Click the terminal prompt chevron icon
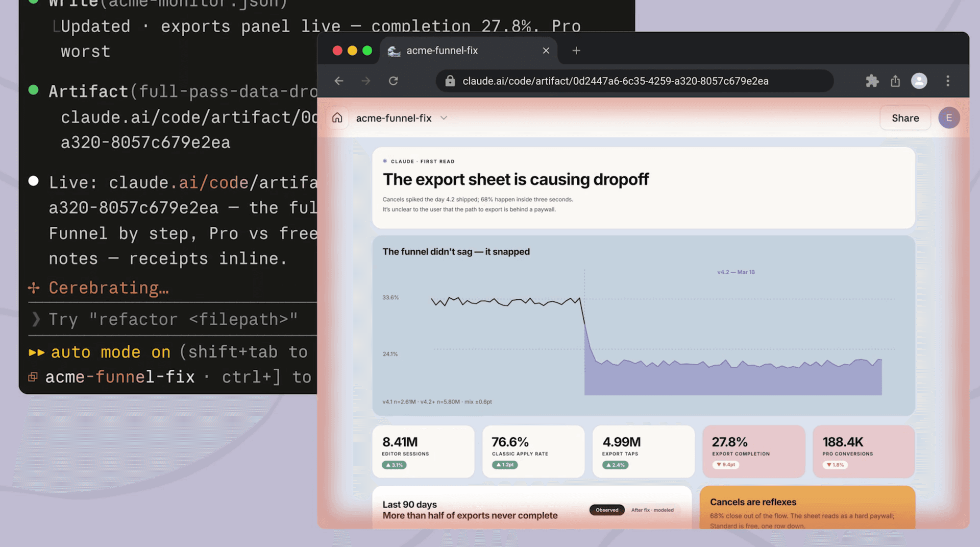Screen dimensions: 980x547 pyautogui.click(x=36, y=319)
